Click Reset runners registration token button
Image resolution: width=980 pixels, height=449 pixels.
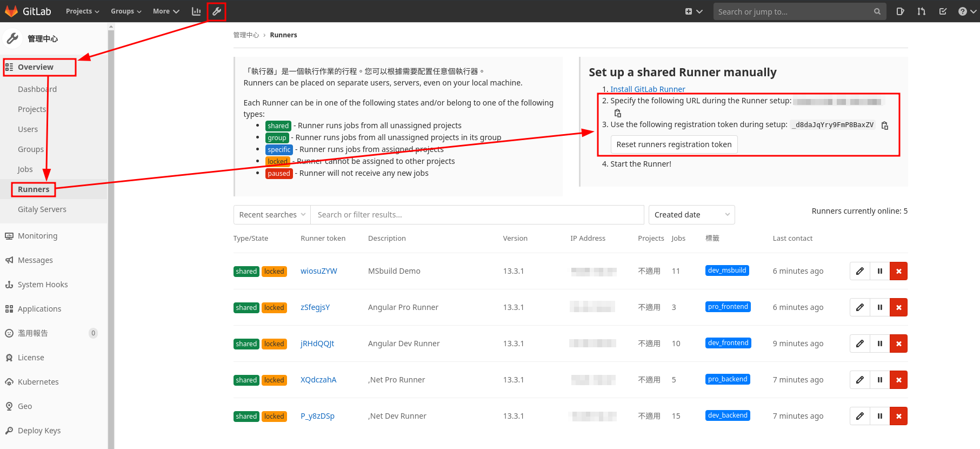[674, 144]
